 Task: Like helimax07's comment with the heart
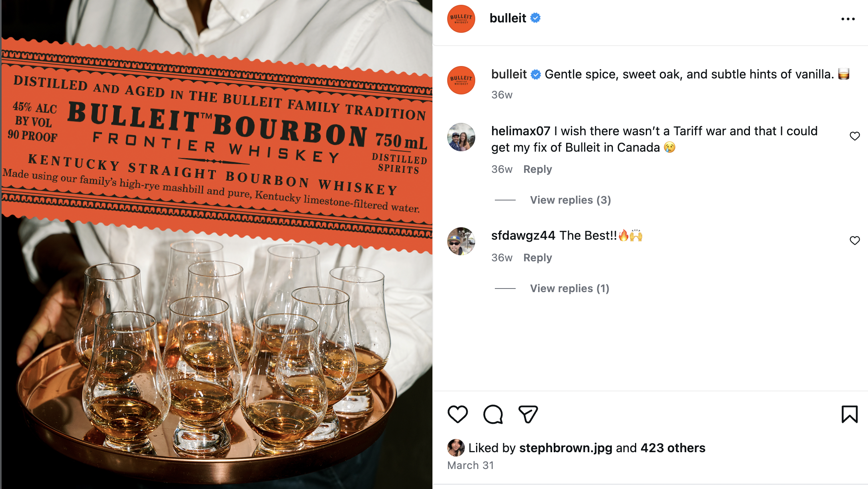(x=855, y=136)
